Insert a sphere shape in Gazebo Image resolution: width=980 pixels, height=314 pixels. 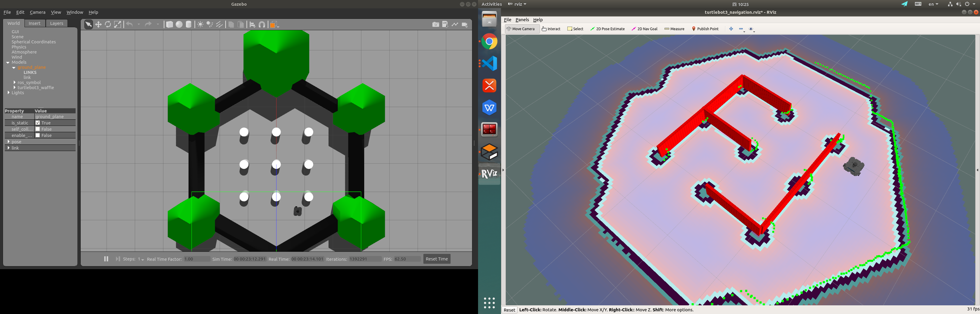[x=179, y=24]
